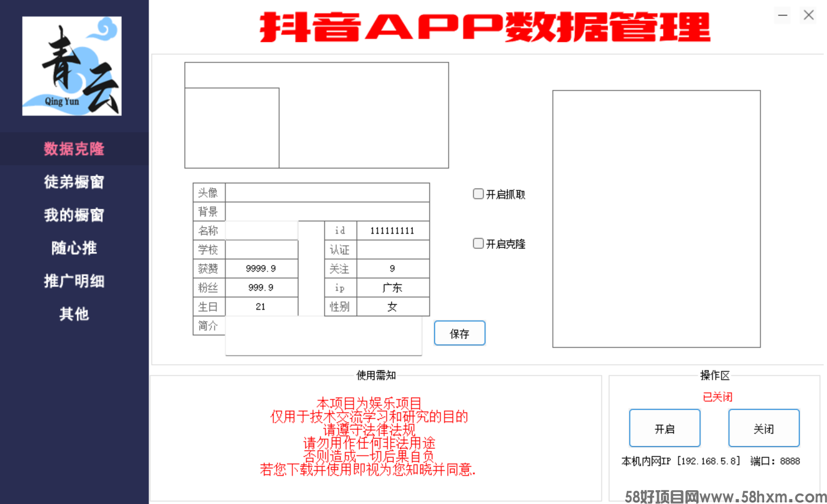Click the 头像 row label
This screenshot has height=504, width=827.
[x=208, y=193]
